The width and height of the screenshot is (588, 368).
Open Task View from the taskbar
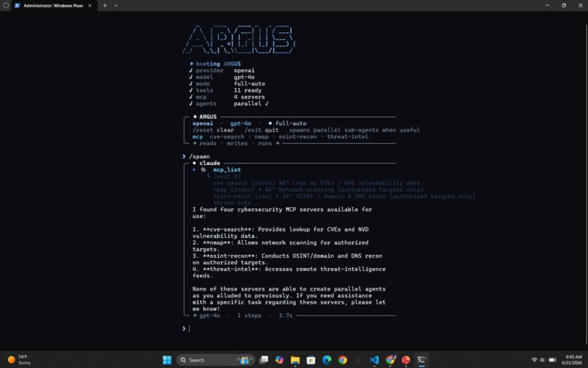[264, 360]
